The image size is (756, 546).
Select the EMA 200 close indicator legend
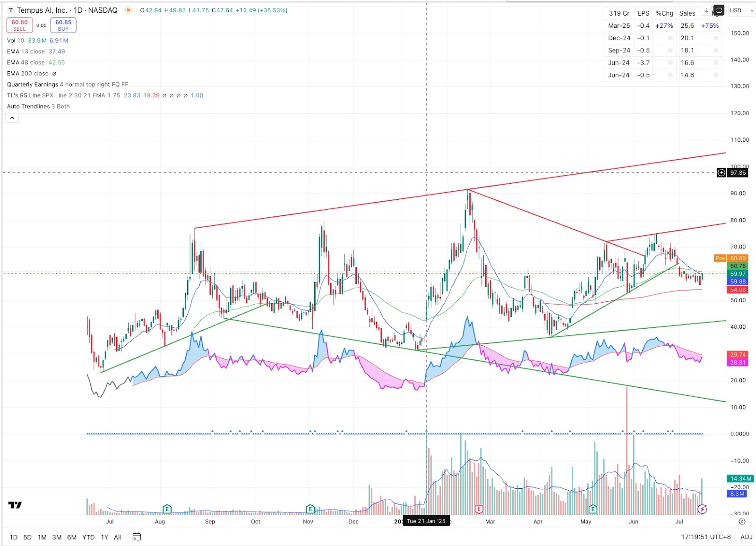click(28, 74)
